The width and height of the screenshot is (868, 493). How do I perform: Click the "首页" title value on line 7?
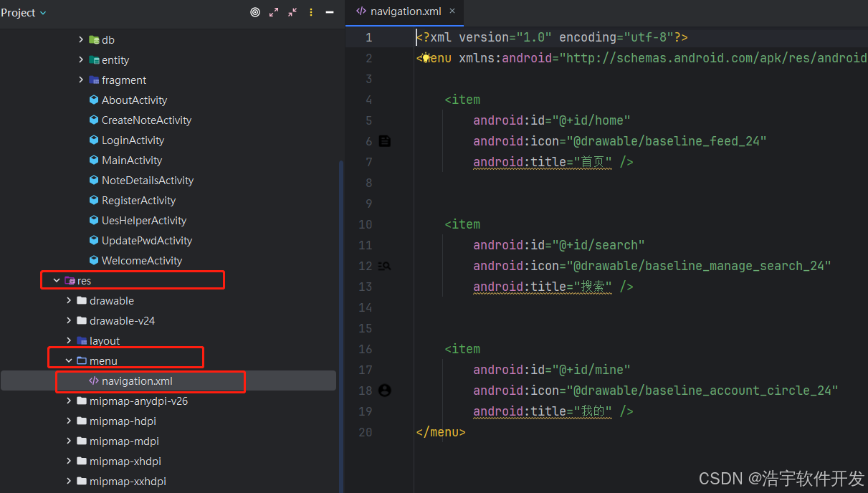pyautogui.click(x=593, y=162)
